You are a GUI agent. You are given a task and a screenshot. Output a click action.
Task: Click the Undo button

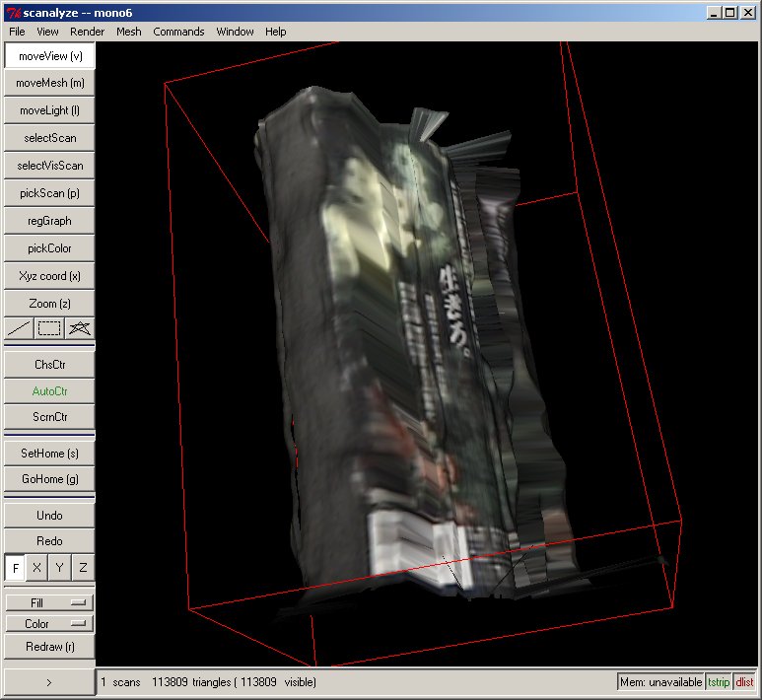pos(49,516)
